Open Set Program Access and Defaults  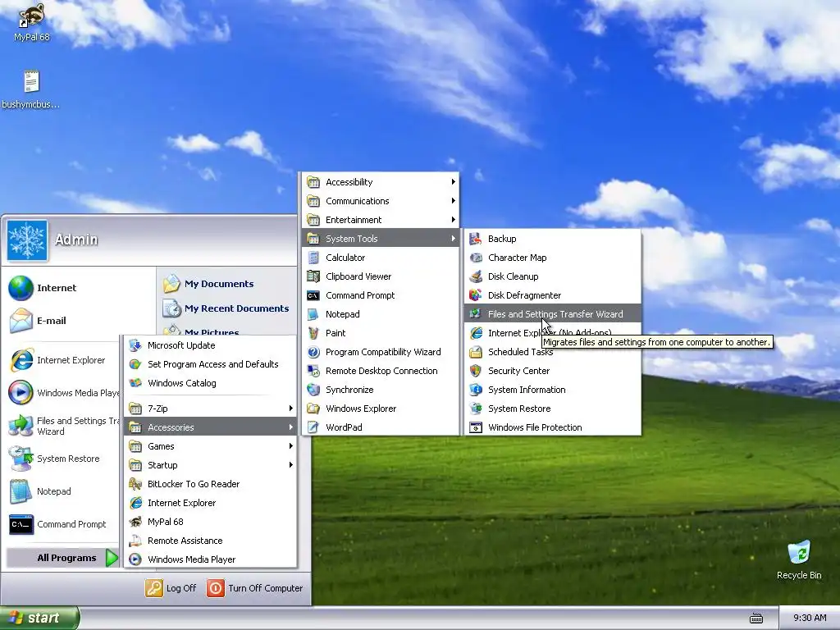point(210,364)
